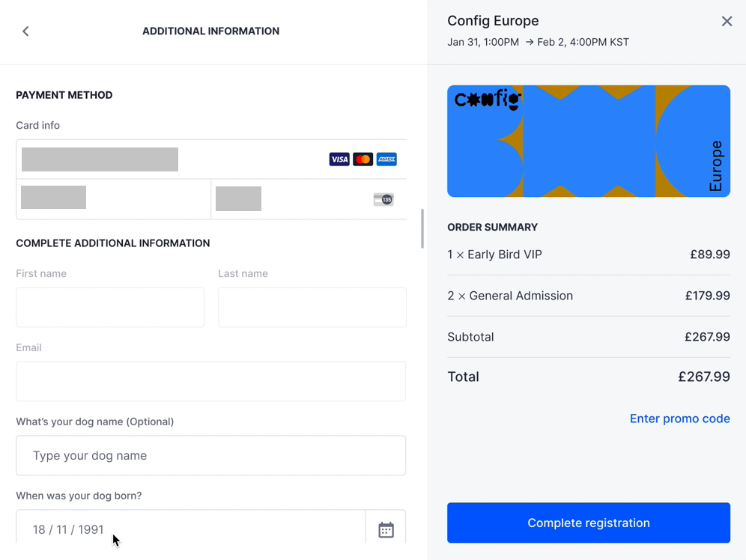Click the Complete registration button
Screen dimensions: 746x560
click(589, 523)
